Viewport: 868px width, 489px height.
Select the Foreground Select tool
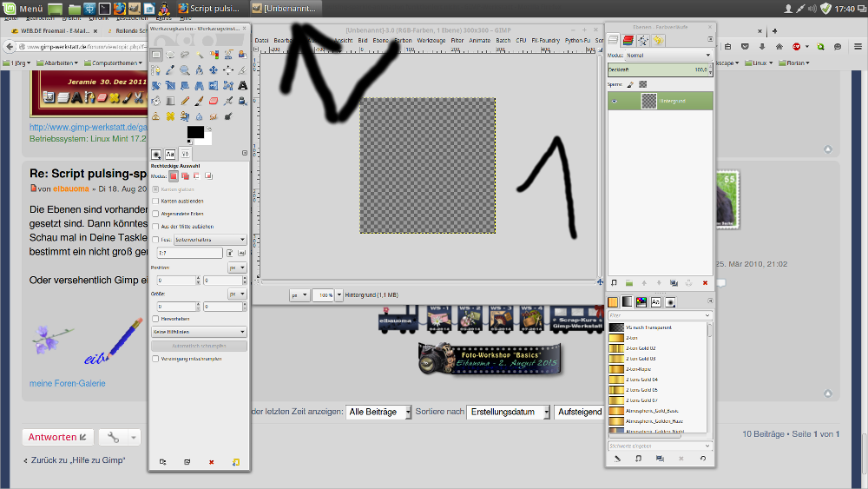(x=242, y=54)
